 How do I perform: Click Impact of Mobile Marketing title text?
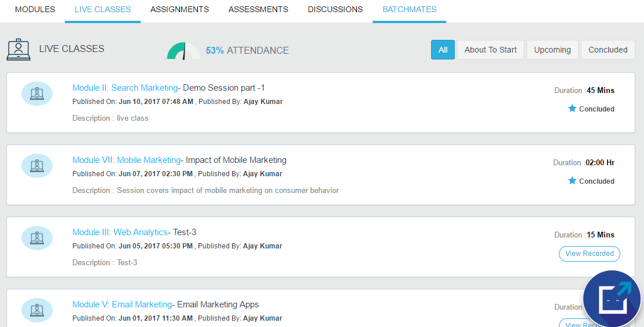(236, 160)
